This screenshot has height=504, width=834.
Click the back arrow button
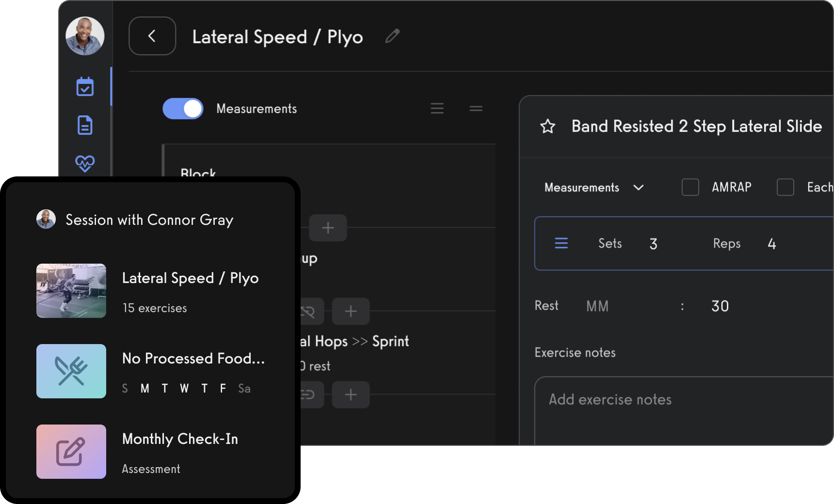[152, 36]
